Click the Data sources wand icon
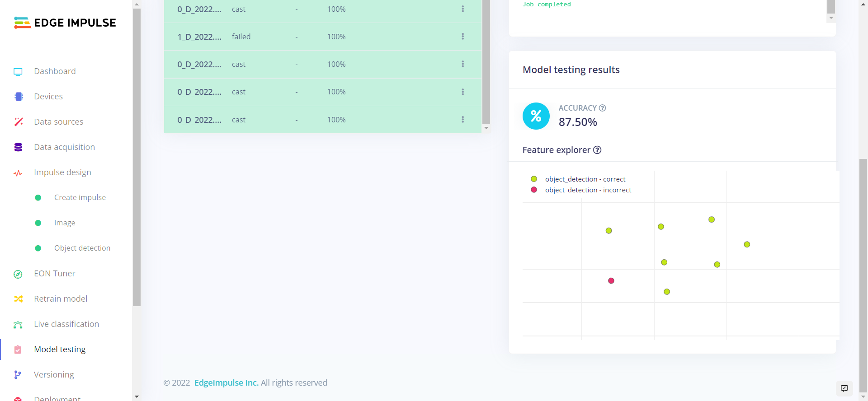 coord(19,122)
